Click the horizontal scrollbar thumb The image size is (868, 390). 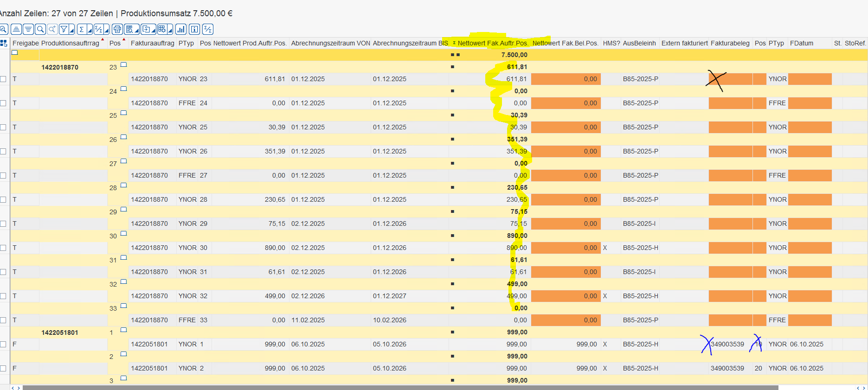click(400, 388)
